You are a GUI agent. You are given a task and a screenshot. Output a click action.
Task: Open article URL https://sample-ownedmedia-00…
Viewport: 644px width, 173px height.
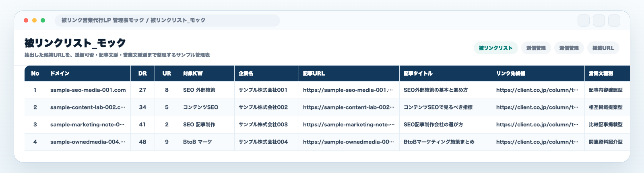tap(349, 142)
